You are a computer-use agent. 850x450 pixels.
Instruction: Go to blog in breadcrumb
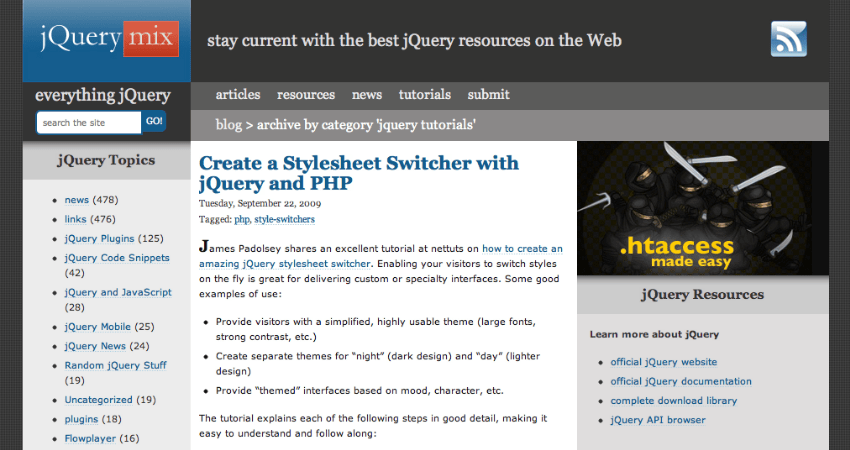229,125
